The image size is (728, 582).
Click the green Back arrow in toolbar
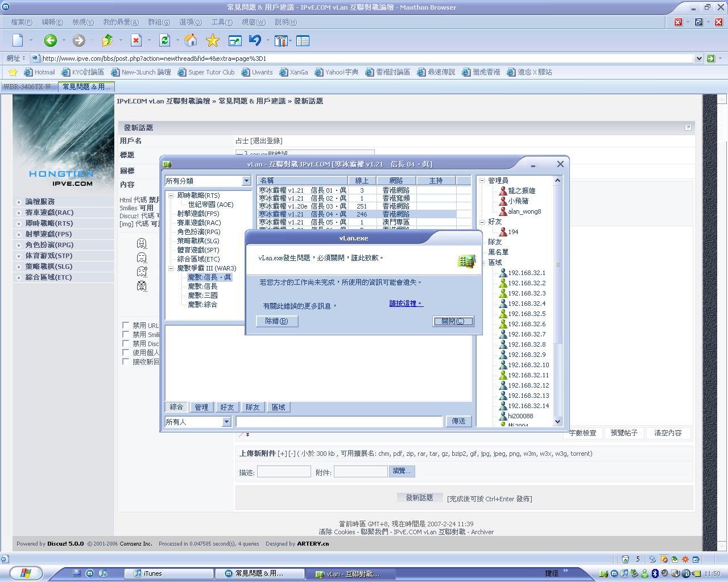(x=50, y=40)
